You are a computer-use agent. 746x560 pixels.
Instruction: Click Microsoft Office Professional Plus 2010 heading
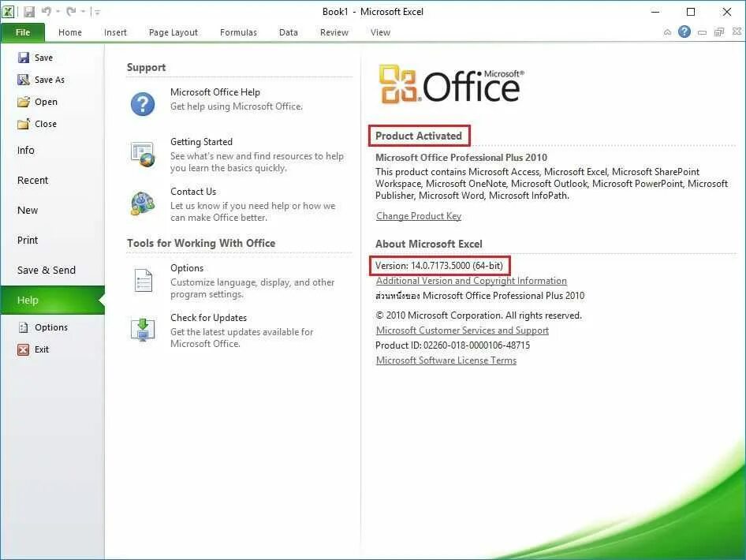click(461, 158)
